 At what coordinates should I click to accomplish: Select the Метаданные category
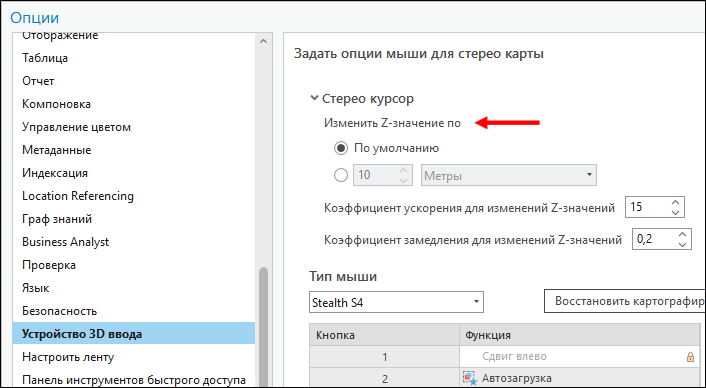tap(57, 150)
